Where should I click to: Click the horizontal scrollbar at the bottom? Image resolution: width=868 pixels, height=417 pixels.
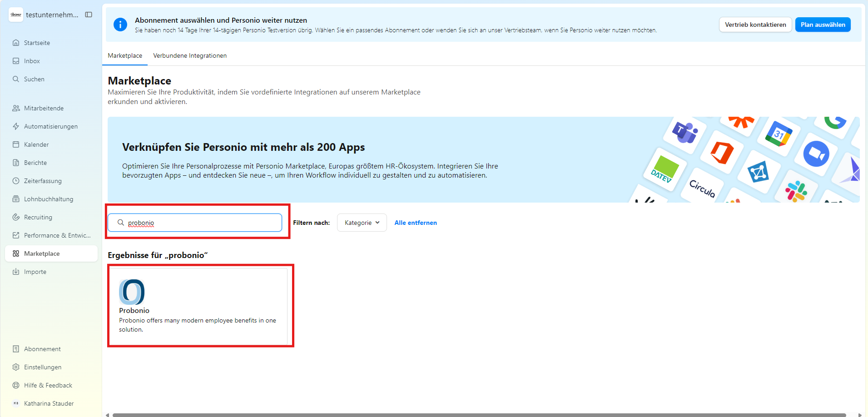479,415
